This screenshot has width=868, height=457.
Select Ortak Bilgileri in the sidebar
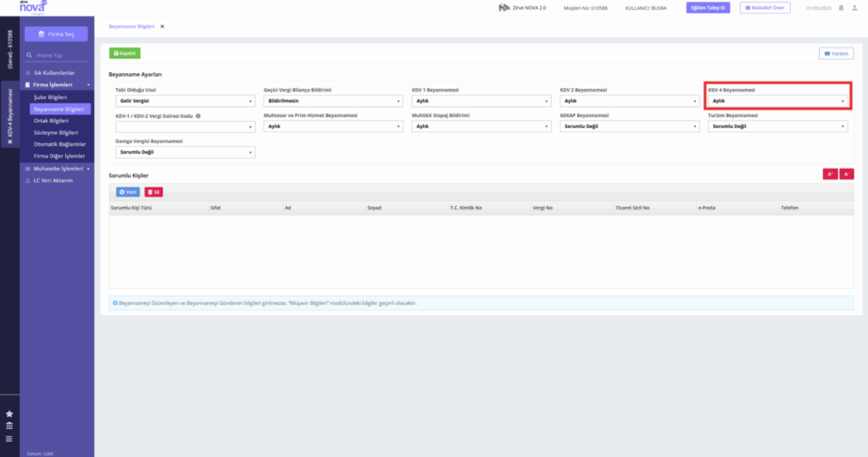[51, 120]
